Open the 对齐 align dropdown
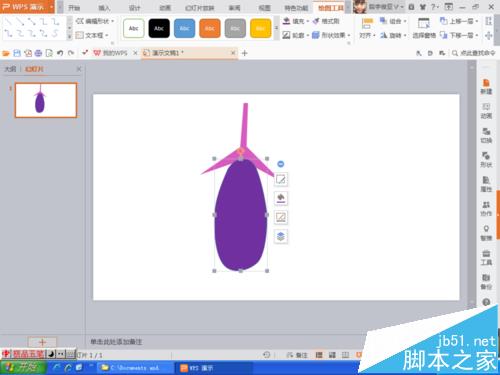Viewport: 500px width, 375px height. coord(367,28)
